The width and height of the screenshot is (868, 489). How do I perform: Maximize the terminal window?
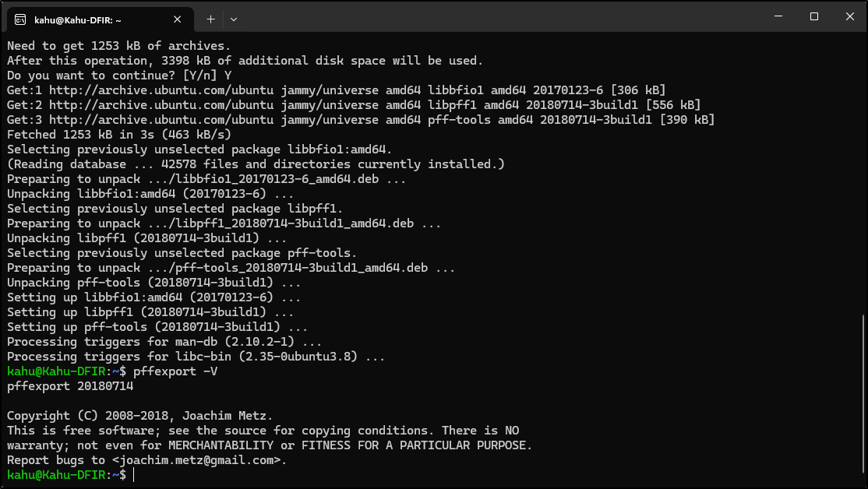point(813,16)
